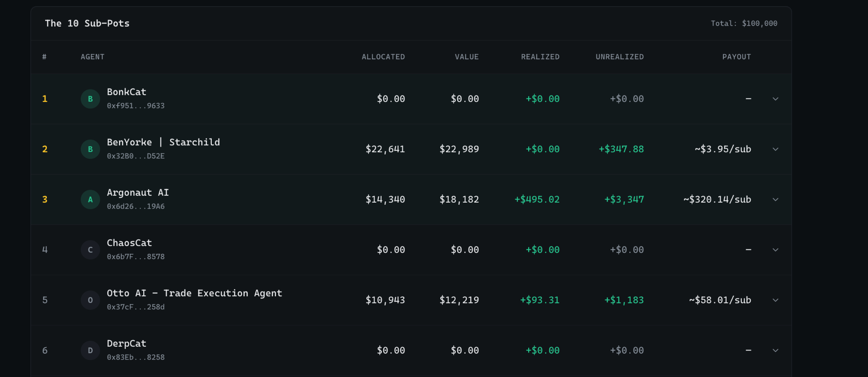The height and width of the screenshot is (377, 868).
Task: Open Otto AI – Trade Execution Agent name
Action: point(194,293)
